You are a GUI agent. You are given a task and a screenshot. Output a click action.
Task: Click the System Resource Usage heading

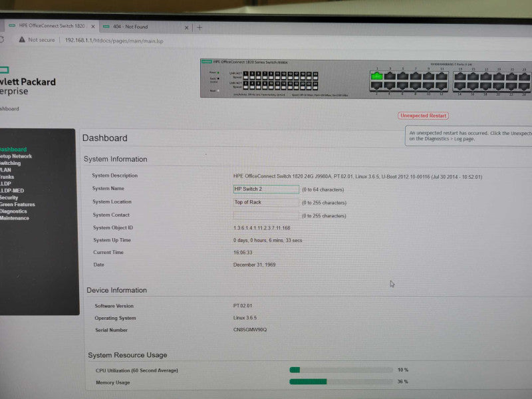[128, 355]
